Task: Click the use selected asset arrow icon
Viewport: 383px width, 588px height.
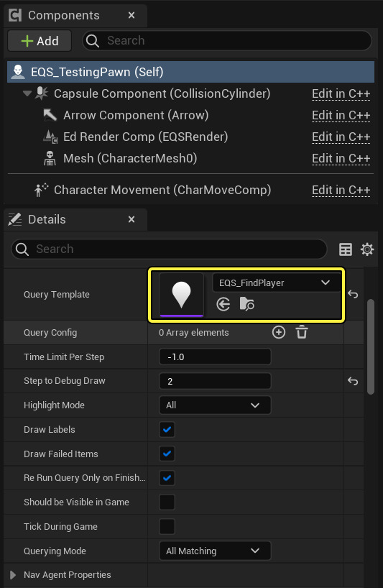Action: point(223,304)
